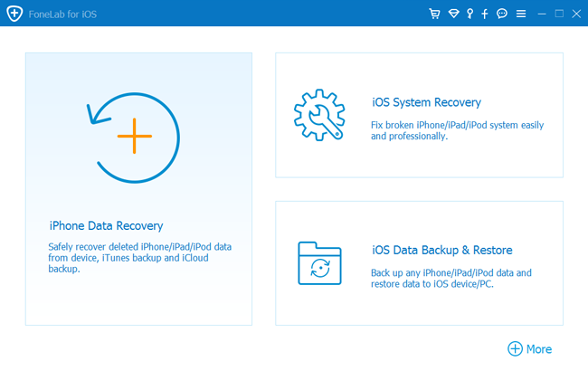Close the FoneLab window

pyautogui.click(x=576, y=14)
